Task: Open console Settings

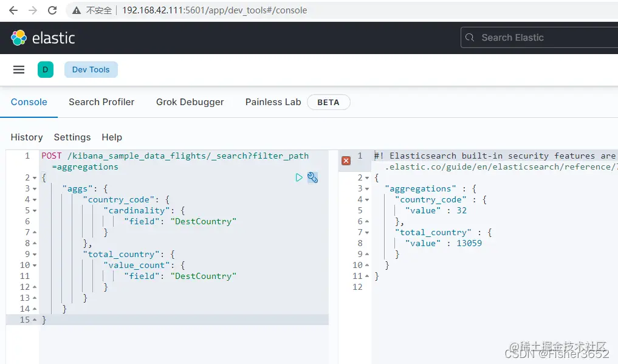Action: pos(72,137)
